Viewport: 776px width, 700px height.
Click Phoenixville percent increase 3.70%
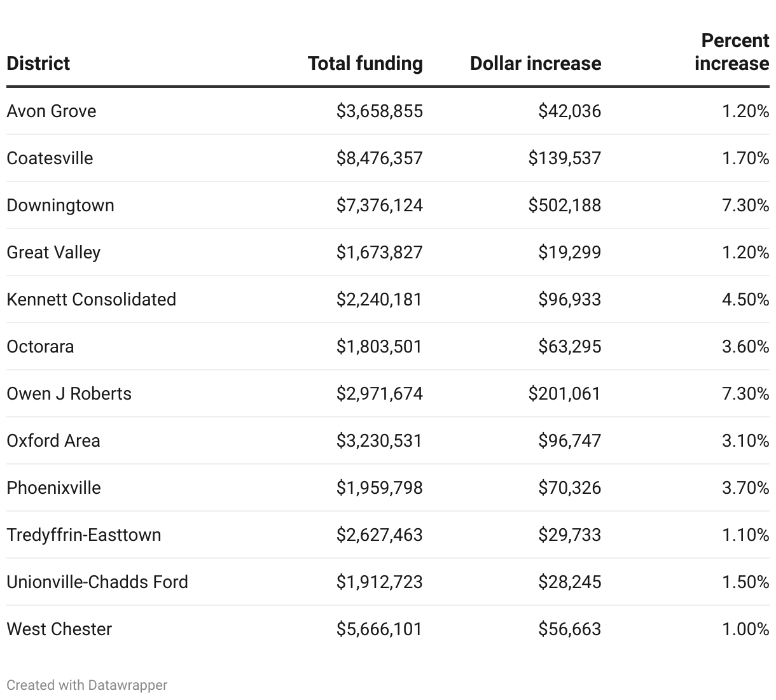(745, 488)
